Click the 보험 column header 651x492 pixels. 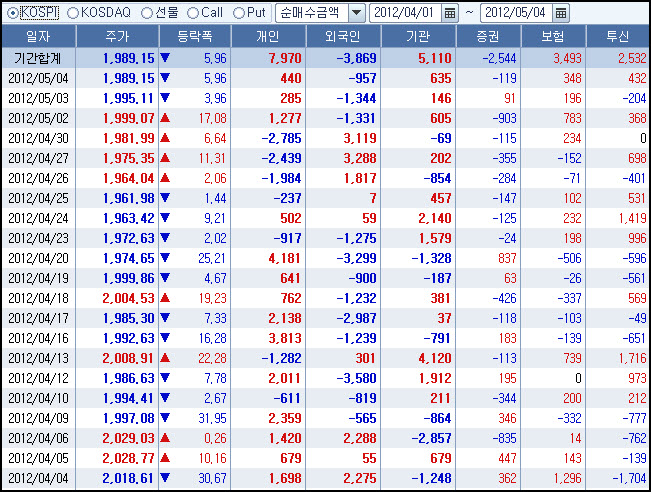point(553,37)
